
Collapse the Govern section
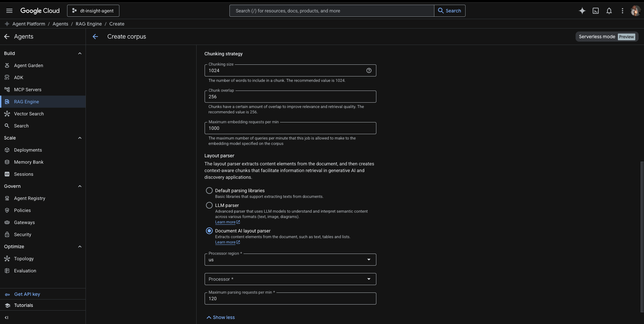[80, 186]
